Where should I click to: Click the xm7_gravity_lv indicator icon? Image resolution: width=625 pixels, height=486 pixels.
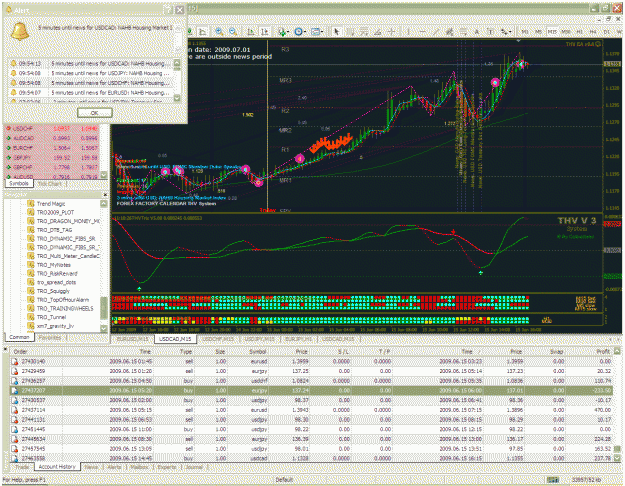31,326
